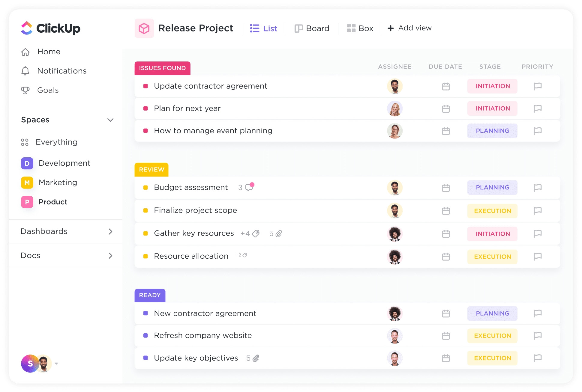Image resolution: width=582 pixels, height=392 pixels.
Task: Open the Development space icon
Action: (x=27, y=163)
